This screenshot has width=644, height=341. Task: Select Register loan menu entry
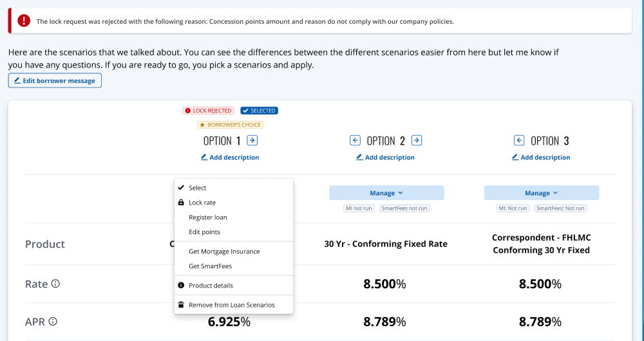click(x=207, y=217)
